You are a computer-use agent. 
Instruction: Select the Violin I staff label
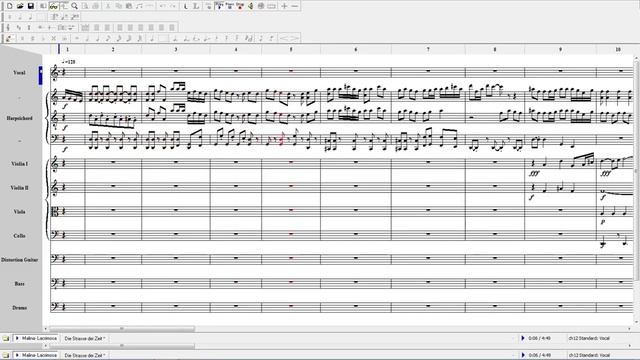point(19,164)
